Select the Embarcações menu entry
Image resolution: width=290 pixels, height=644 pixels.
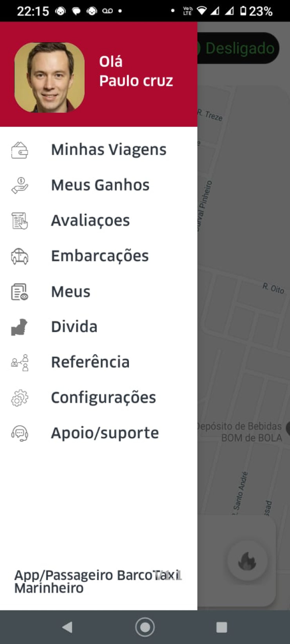(100, 256)
